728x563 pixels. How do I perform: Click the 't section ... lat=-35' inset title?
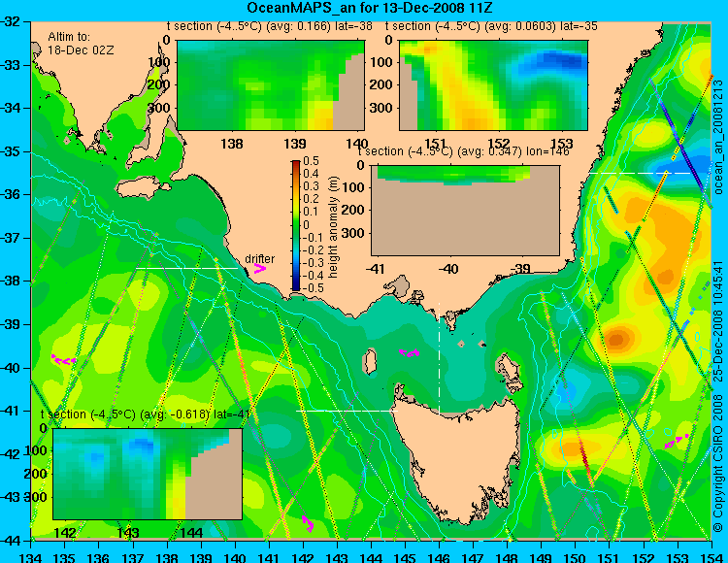click(491, 26)
